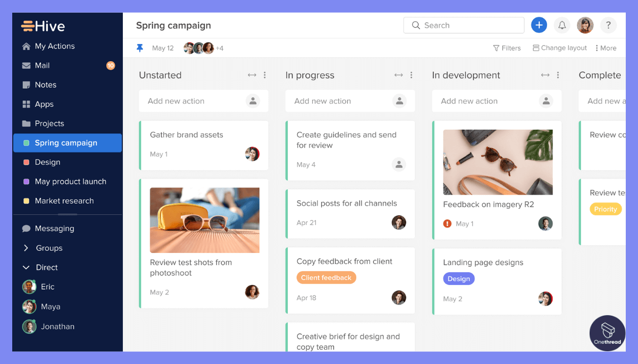Image resolution: width=638 pixels, height=364 pixels.
Task: Click the Hive logo
Action: tap(44, 26)
